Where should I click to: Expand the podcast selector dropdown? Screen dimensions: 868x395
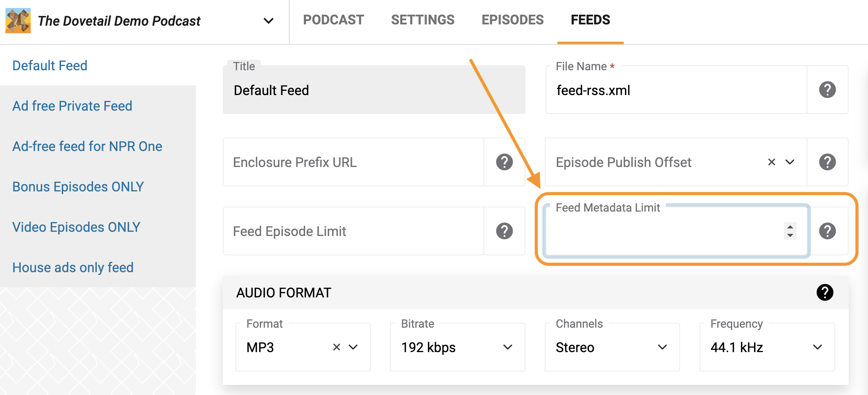269,21
